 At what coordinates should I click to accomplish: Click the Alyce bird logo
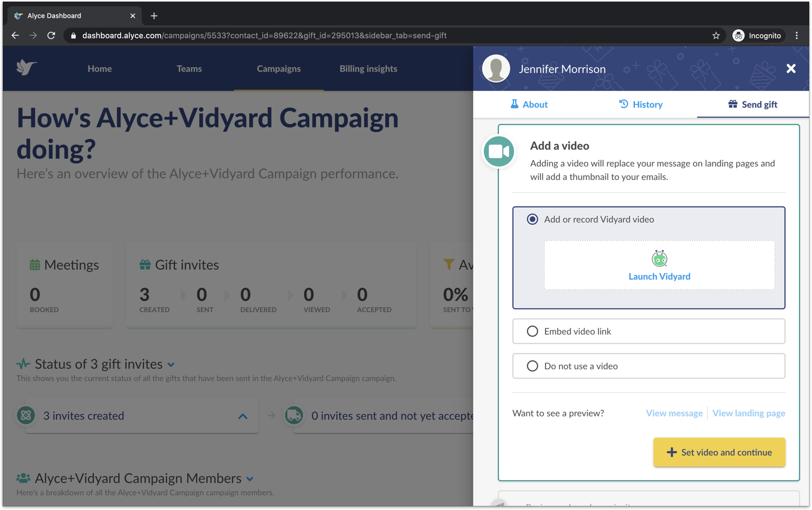26,68
